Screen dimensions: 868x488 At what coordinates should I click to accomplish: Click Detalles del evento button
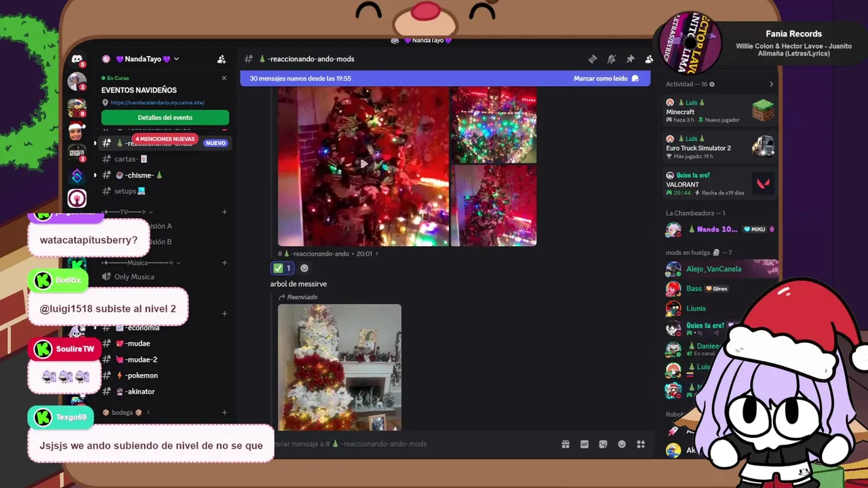pyautogui.click(x=165, y=117)
